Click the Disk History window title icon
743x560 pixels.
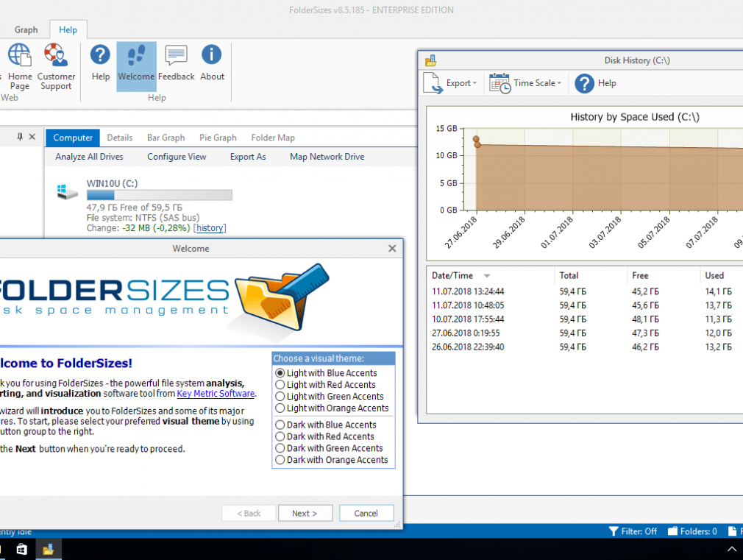click(x=431, y=60)
